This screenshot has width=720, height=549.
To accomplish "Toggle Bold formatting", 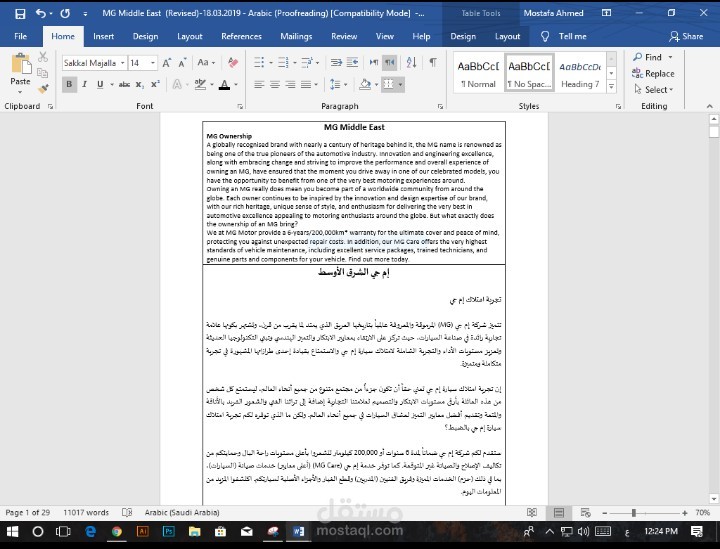I will (69, 84).
